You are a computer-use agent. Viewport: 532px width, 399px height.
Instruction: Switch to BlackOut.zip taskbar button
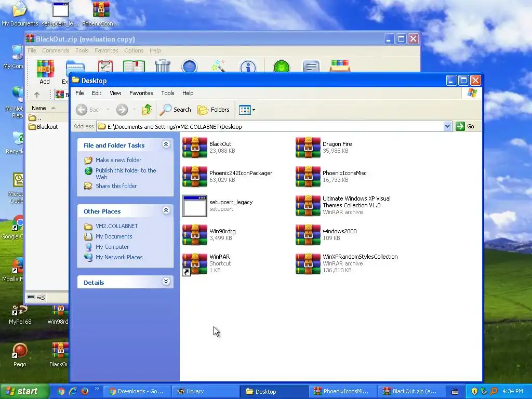(411, 392)
